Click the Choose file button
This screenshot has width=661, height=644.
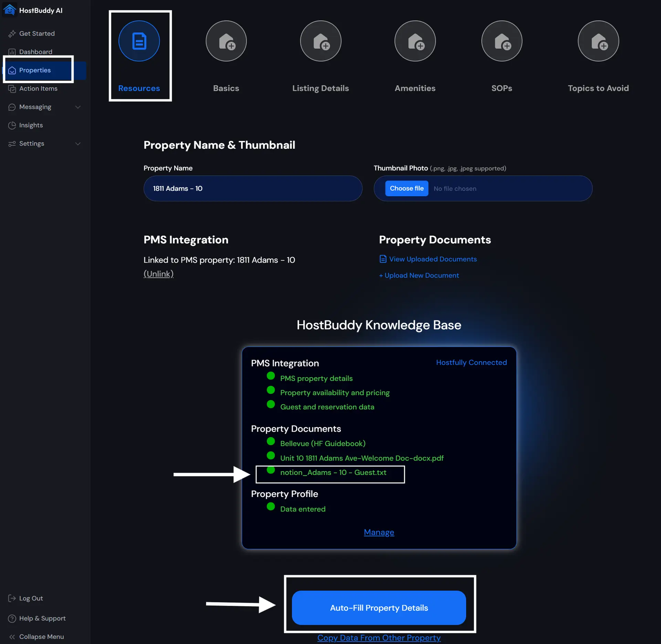click(407, 188)
